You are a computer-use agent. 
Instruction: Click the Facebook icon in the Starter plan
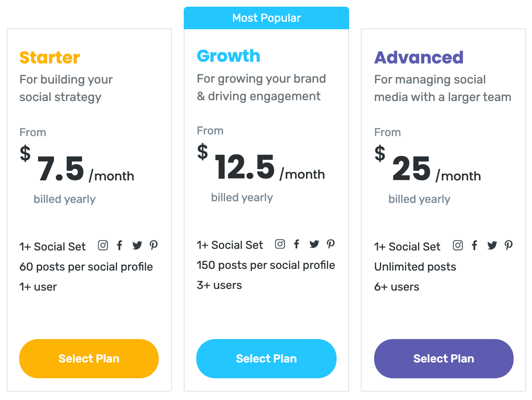coord(120,245)
